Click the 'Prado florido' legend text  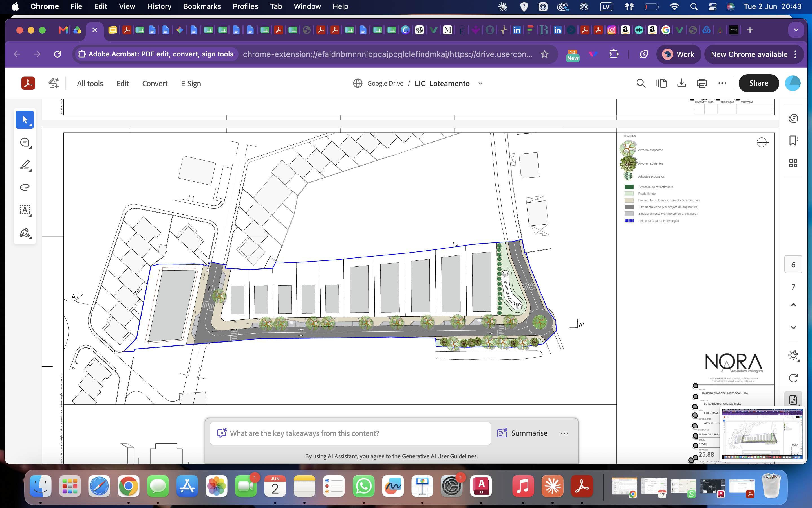646,194
